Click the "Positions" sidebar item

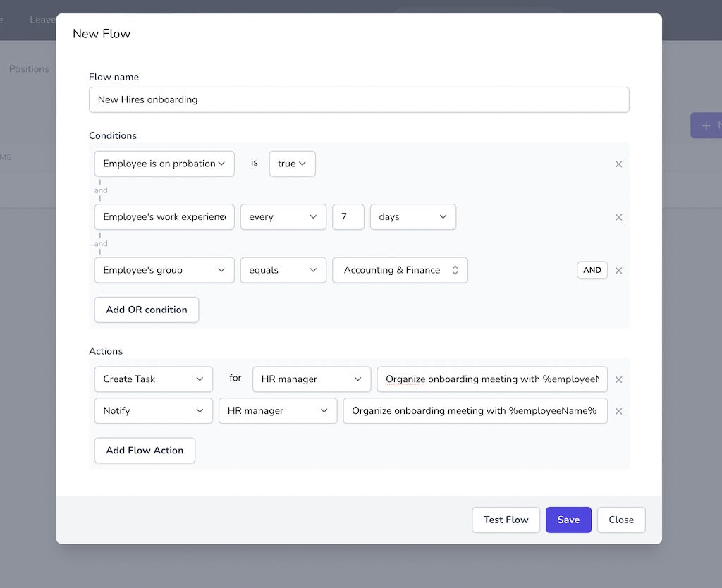click(x=29, y=68)
